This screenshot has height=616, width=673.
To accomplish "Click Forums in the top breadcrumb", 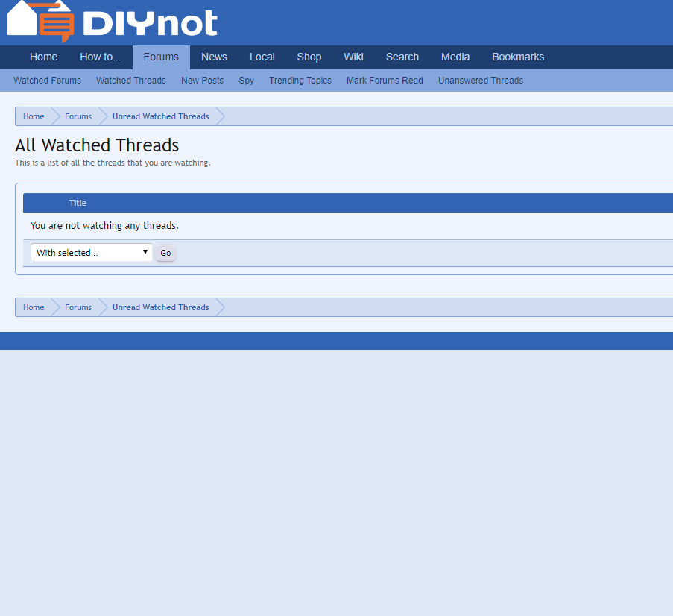I will tap(78, 117).
